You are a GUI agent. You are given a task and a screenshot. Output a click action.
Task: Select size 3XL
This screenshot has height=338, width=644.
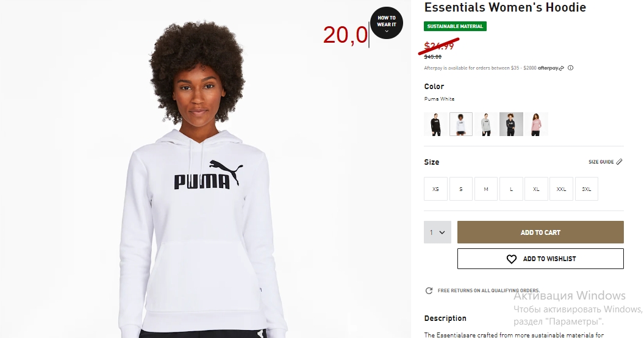[587, 189]
